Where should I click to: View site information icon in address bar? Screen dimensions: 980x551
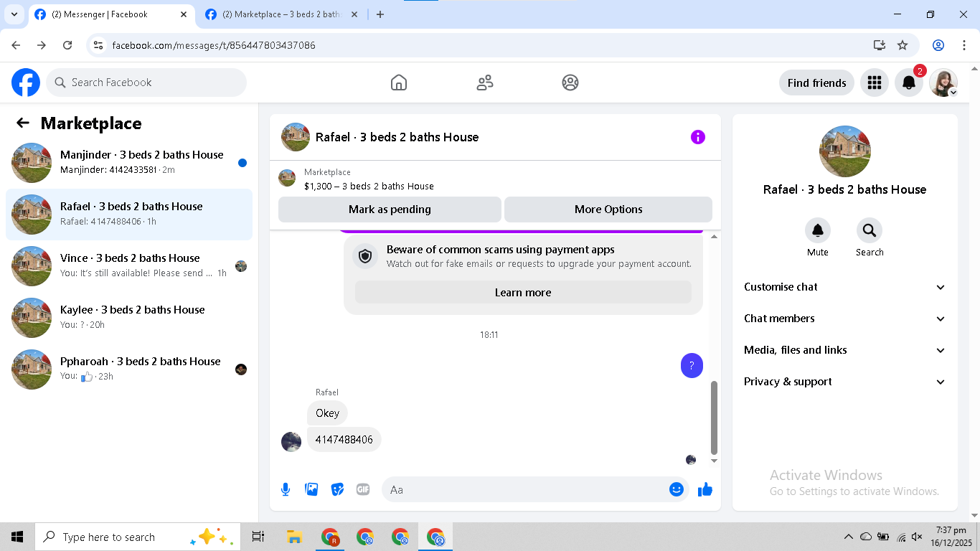tap(99, 45)
